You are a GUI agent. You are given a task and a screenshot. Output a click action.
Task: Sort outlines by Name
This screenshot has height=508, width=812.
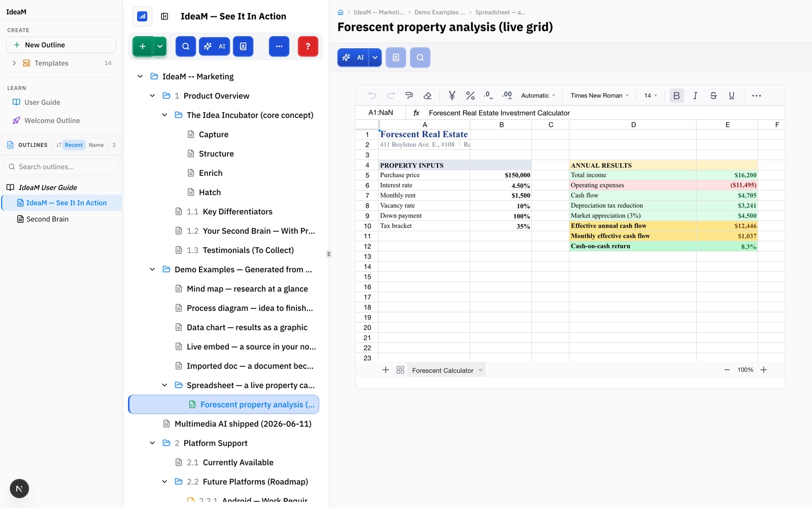click(x=96, y=145)
